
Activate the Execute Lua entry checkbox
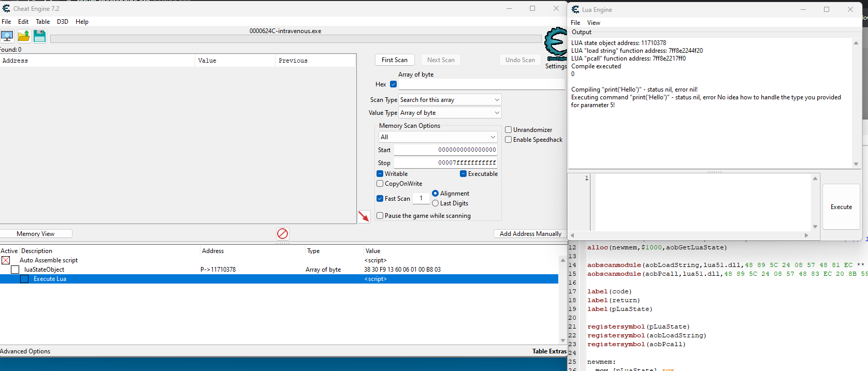click(x=24, y=279)
